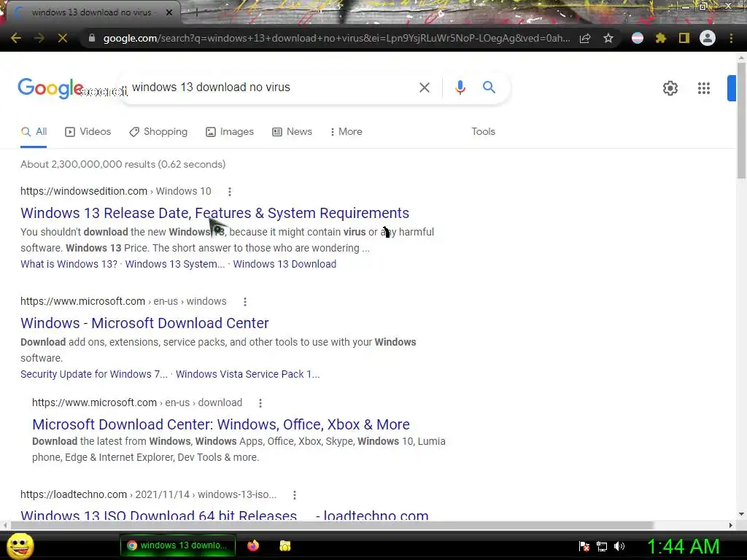Select the All results tab
The height and width of the screenshot is (560, 747).
pyautogui.click(x=34, y=132)
